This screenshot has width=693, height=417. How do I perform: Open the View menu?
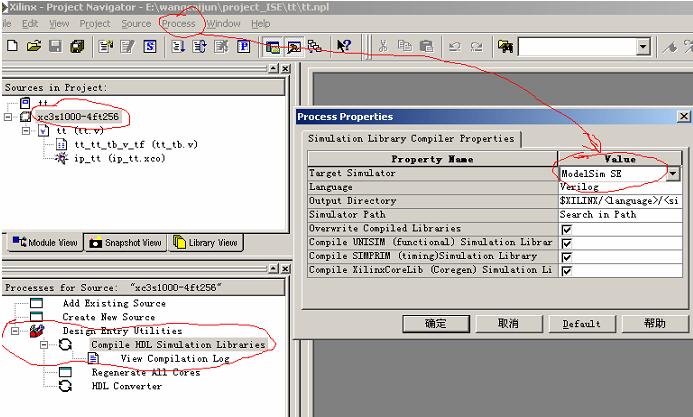tap(59, 23)
